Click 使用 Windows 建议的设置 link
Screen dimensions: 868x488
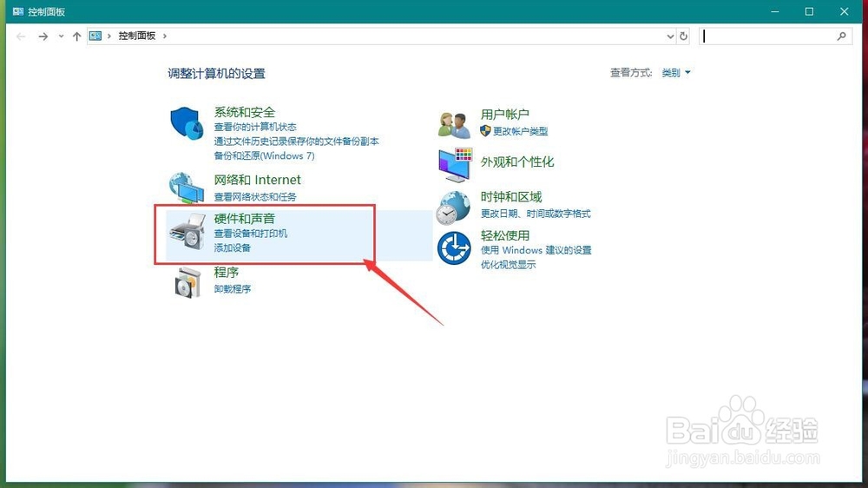[536, 250]
